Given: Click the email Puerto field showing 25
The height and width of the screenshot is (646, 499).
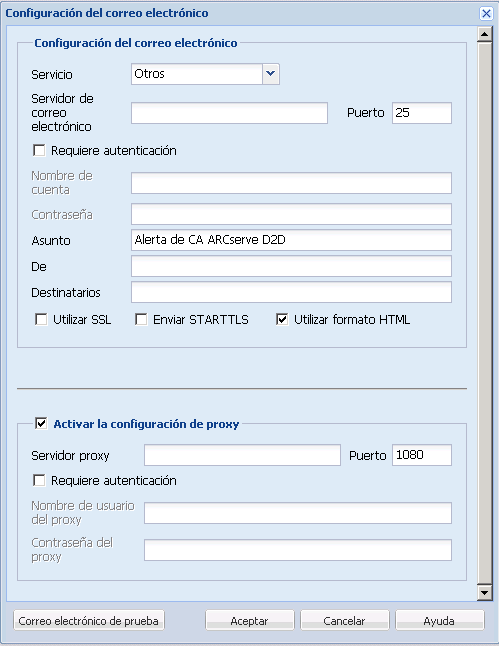Looking at the screenshot, I should (422, 113).
